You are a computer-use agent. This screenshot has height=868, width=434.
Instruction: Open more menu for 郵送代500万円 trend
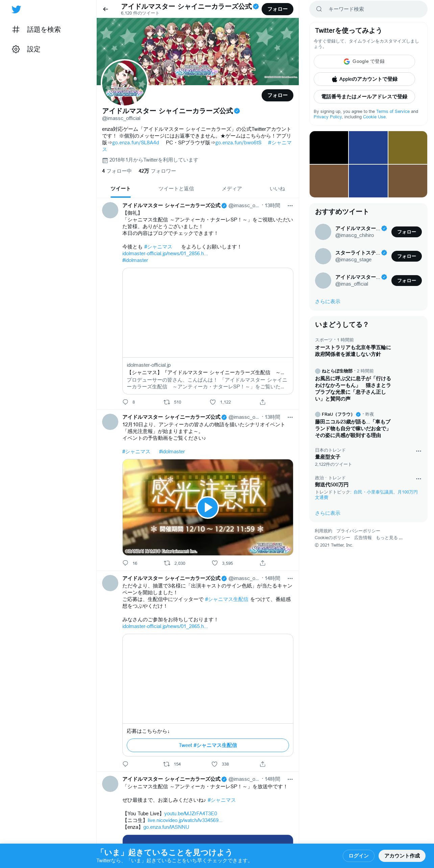pos(418,479)
